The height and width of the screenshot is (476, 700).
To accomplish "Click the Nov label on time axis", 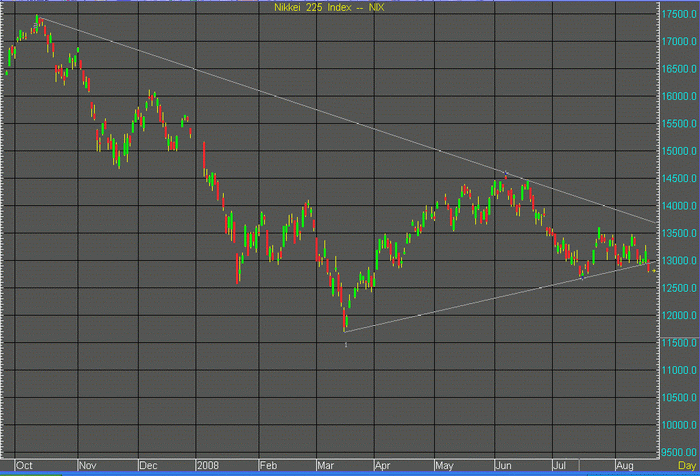I will point(88,466).
